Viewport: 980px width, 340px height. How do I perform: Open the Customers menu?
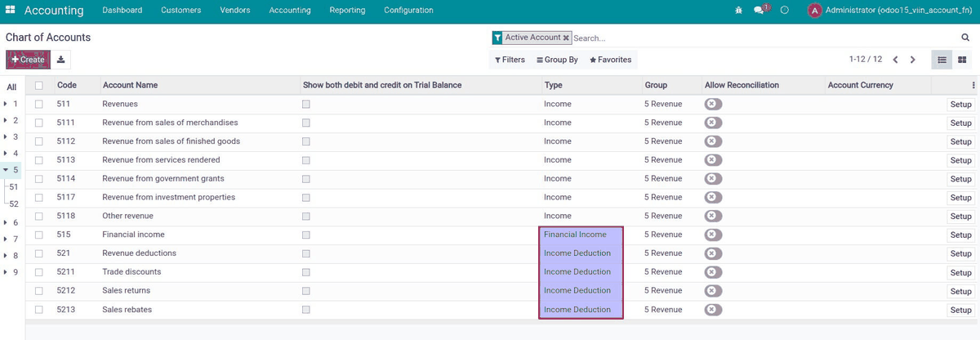(181, 11)
